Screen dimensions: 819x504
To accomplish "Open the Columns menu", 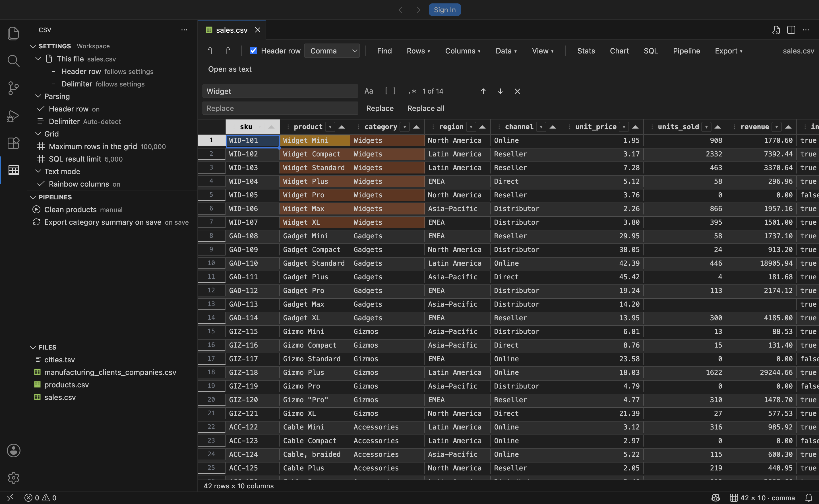I will point(462,51).
